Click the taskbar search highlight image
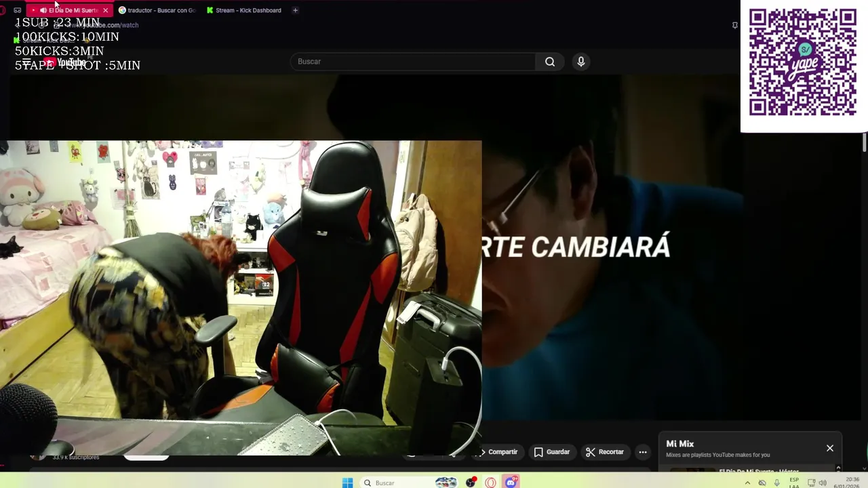This screenshot has height=488, width=868. click(x=446, y=483)
